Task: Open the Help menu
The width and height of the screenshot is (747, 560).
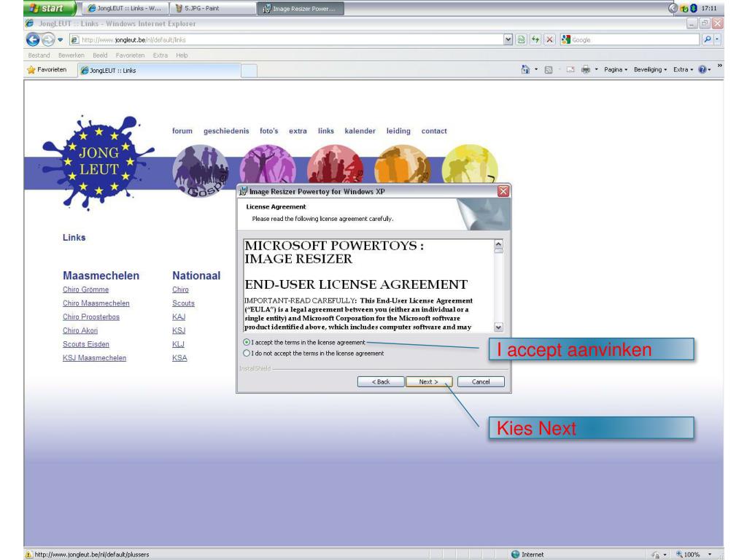Action: coord(182,55)
